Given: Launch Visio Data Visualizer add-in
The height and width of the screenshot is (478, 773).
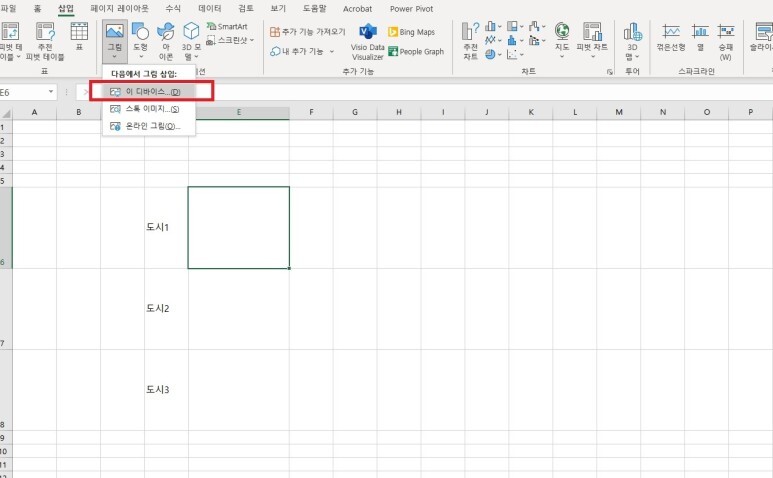Looking at the screenshot, I should pos(368,41).
